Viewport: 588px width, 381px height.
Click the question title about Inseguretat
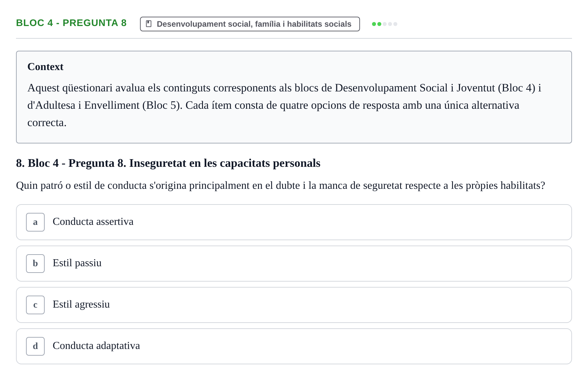pyautogui.click(x=168, y=163)
